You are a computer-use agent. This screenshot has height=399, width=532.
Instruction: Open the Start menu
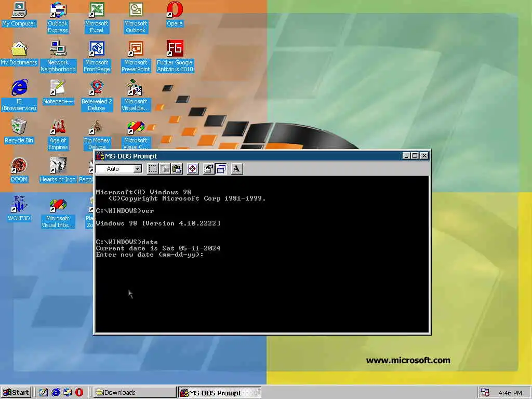coord(16,393)
